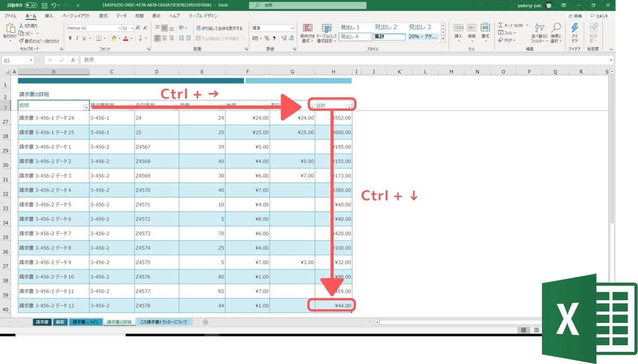The image size is (638, 364).
Task: Toggle Bold formatting button
Action: tap(70, 38)
